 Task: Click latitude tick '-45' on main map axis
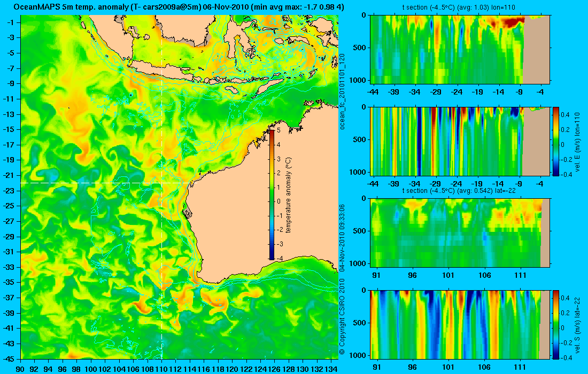(x=8, y=359)
